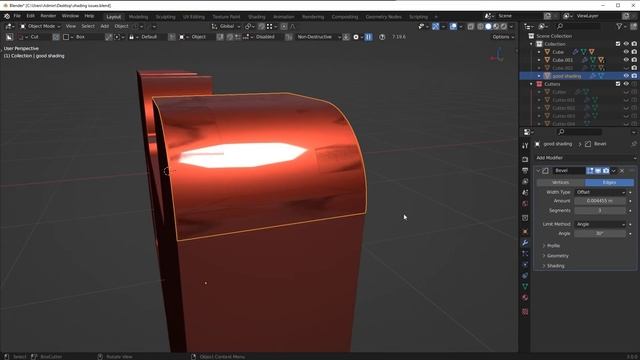640x360 pixels.
Task: Open the Edit menu
Action: coord(30,16)
